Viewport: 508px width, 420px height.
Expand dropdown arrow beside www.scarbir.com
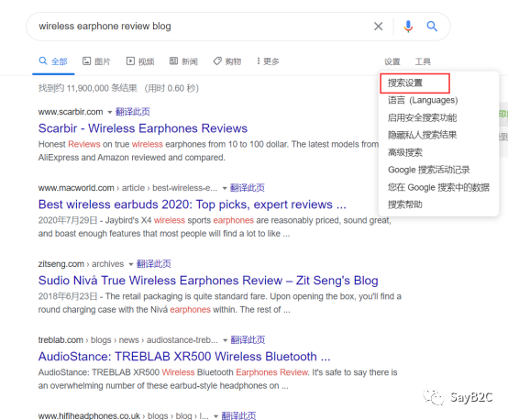pyautogui.click(x=109, y=113)
